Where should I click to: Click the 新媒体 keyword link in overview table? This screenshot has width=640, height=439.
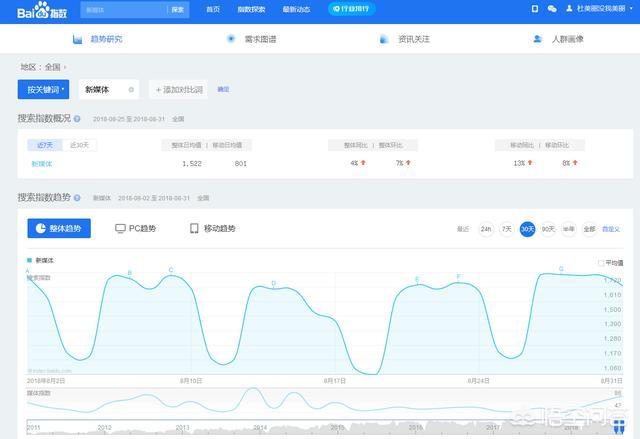click(42, 164)
